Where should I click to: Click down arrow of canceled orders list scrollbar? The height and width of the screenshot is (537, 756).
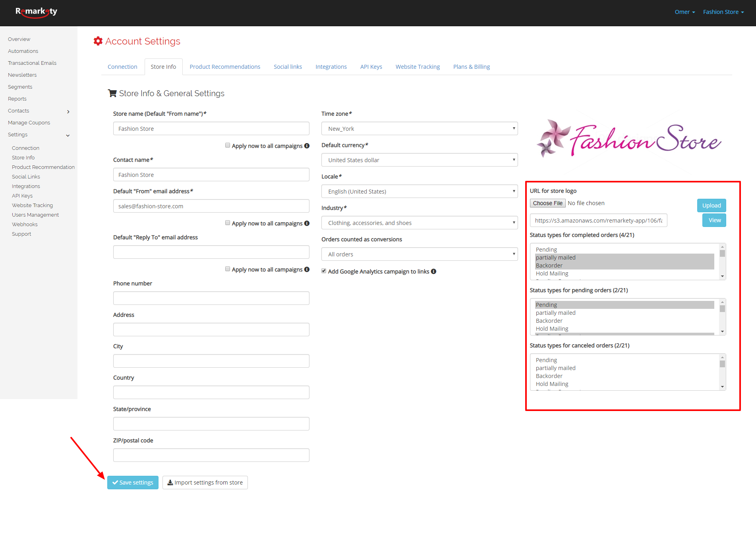(x=723, y=387)
